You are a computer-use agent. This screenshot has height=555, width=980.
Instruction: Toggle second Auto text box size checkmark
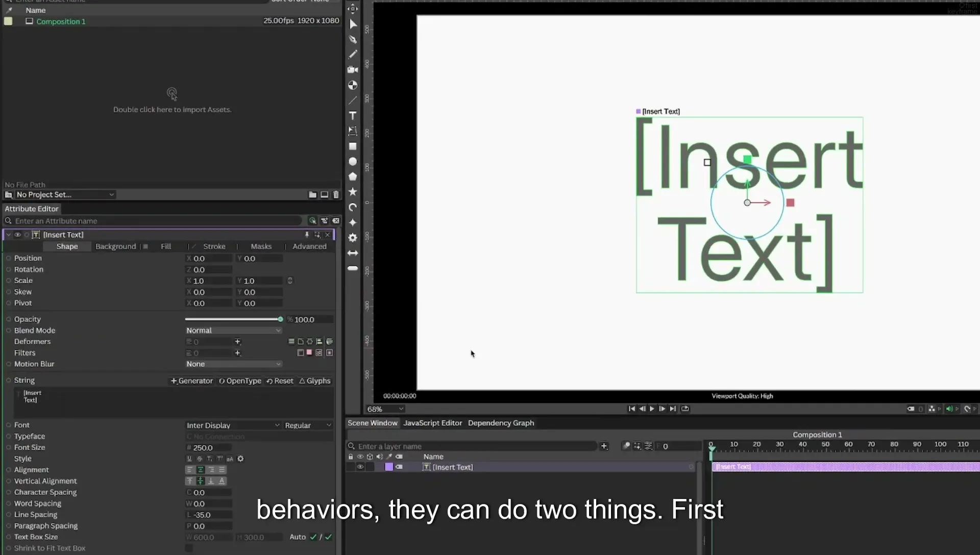(x=328, y=537)
